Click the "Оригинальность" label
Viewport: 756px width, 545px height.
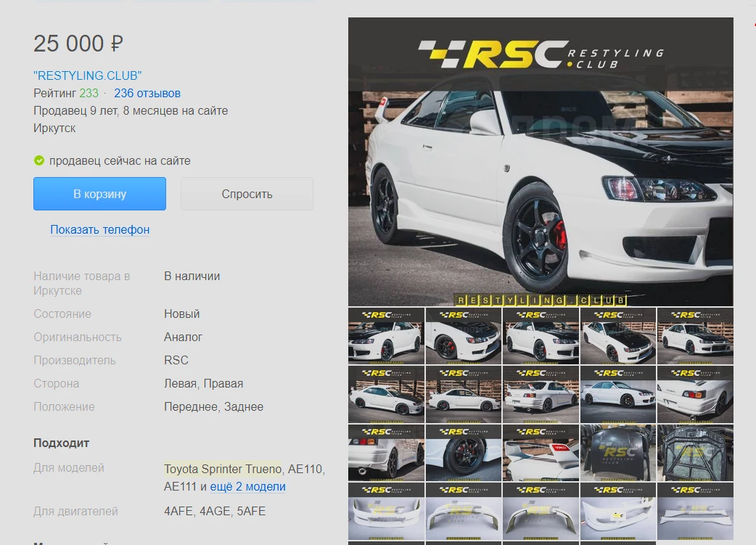[78, 337]
